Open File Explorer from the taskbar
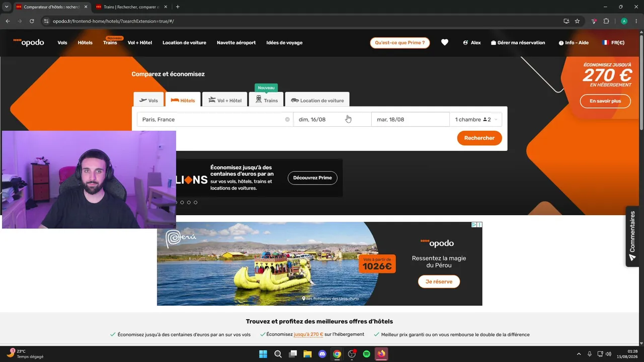Image resolution: width=644 pixels, height=362 pixels. click(307, 354)
